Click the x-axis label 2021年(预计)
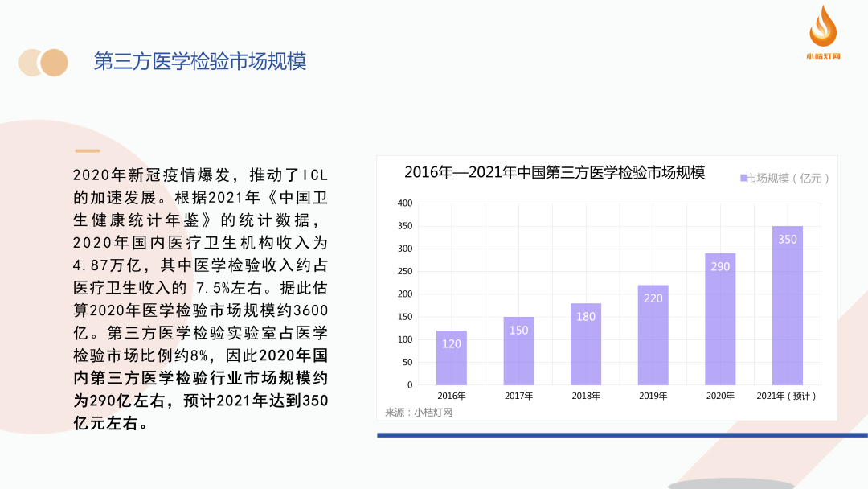This screenshot has width=868, height=489. 787,396
